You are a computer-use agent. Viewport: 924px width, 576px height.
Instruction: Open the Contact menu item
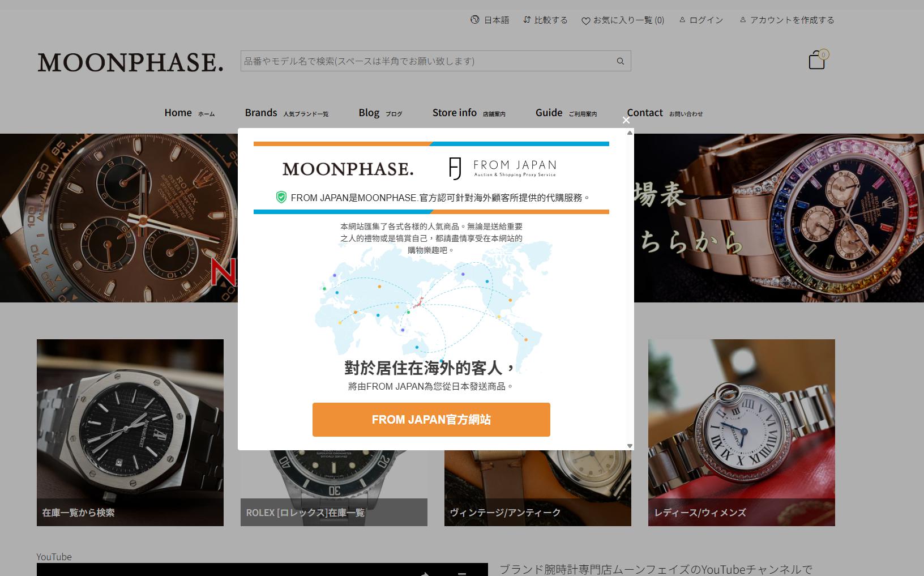click(665, 113)
